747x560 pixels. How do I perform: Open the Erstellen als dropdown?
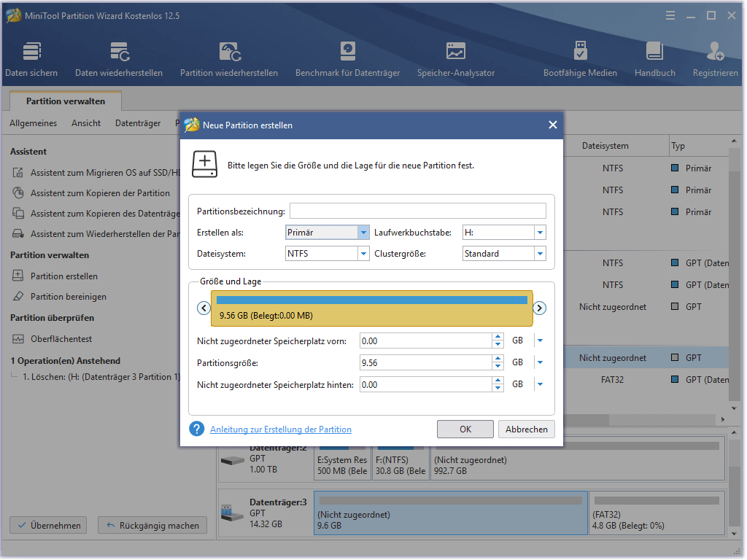(x=363, y=233)
